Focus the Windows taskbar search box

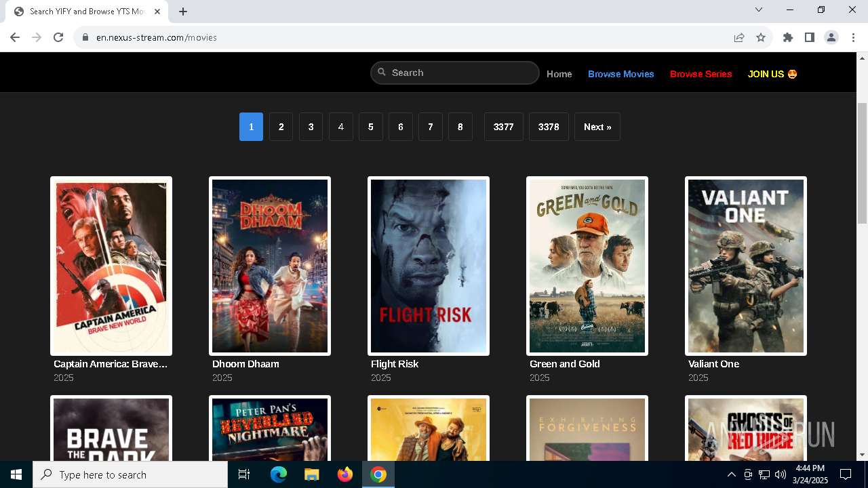tap(130, 474)
